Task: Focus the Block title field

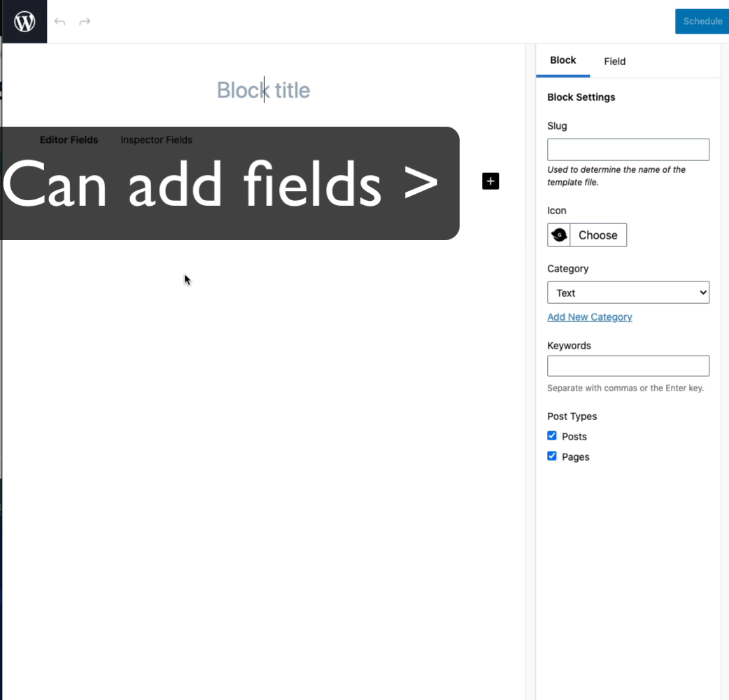Action: [263, 90]
